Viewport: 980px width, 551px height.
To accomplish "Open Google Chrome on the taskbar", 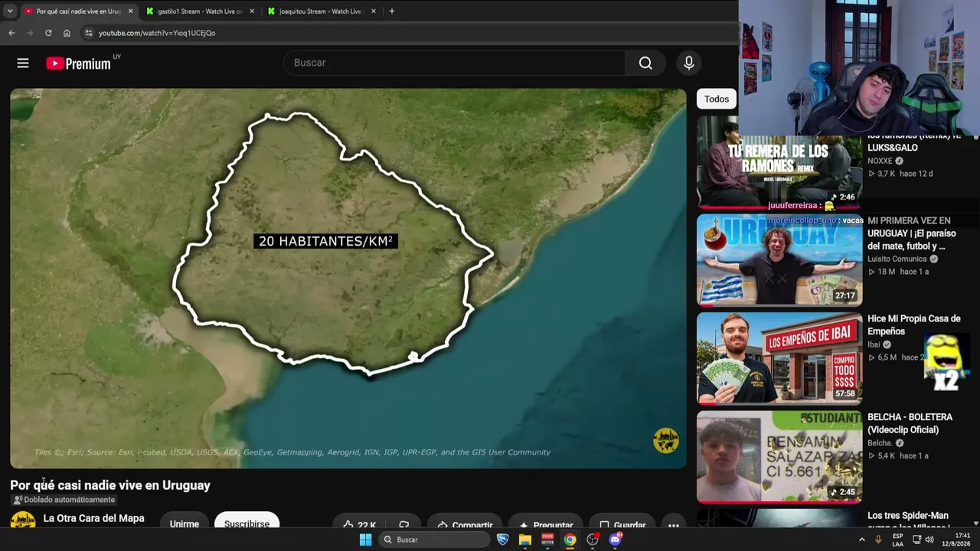I will tap(570, 540).
